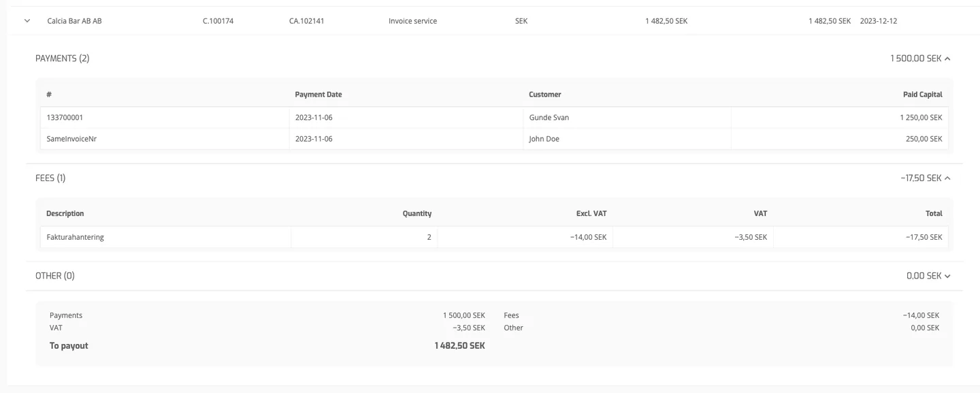The image size is (980, 393).
Task: Collapse the Fees section chevron
Action: click(x=947, y=178)
